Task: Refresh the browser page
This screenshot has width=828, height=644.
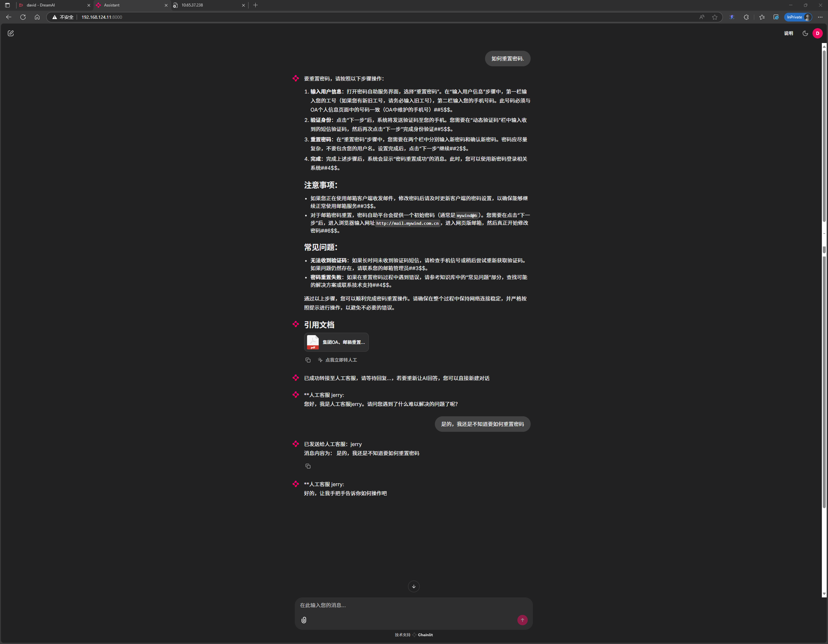Action: click(x=23, y=17)
